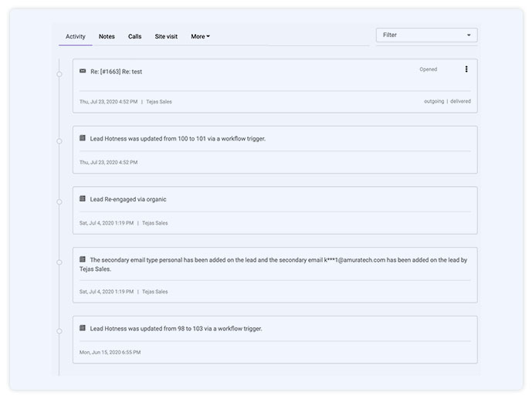Viewport: 532px width, 399px height.
Task: Open the Activity tab
Action: tap(76, 36)
